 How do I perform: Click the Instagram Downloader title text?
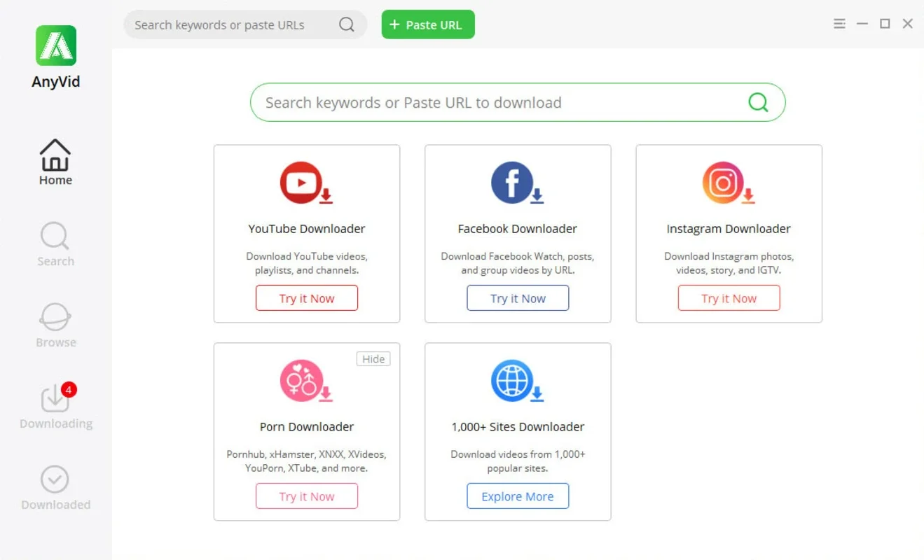tap(729, 229)
